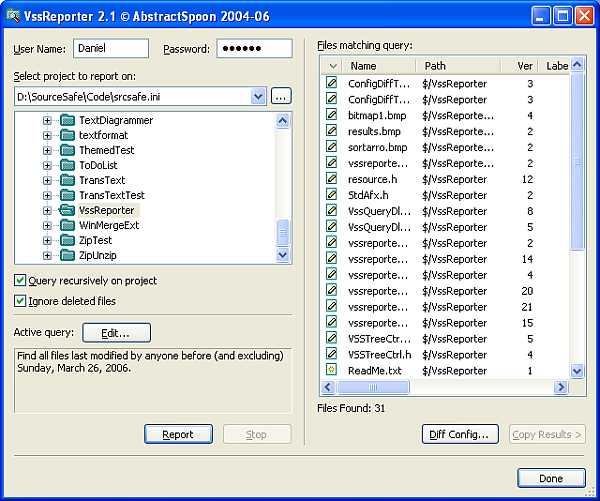Expand the ThemedTest tree node
The image size is (600, 501).
coord(47,150)
